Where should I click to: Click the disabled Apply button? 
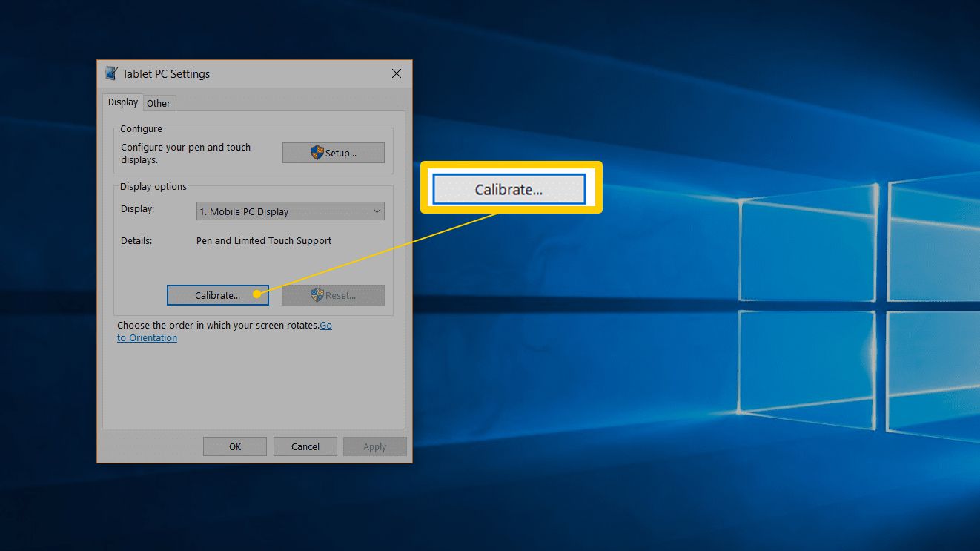[374, 446]
